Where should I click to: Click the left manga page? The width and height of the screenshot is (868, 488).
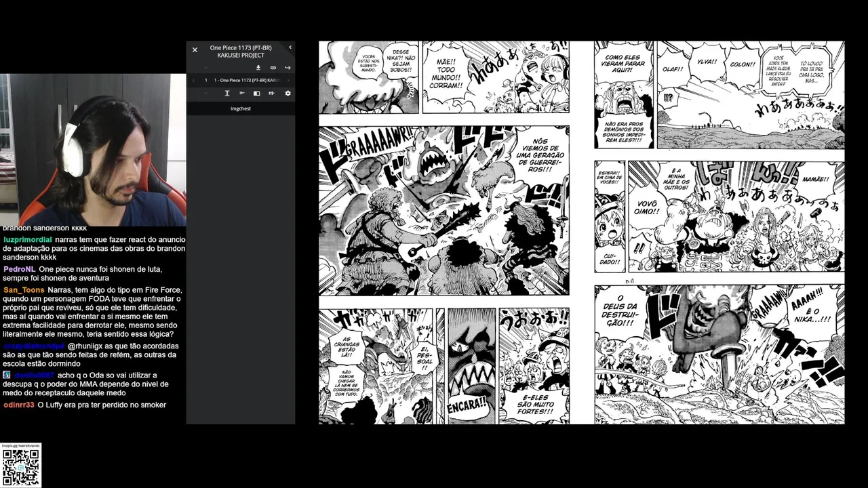(444, 232)
